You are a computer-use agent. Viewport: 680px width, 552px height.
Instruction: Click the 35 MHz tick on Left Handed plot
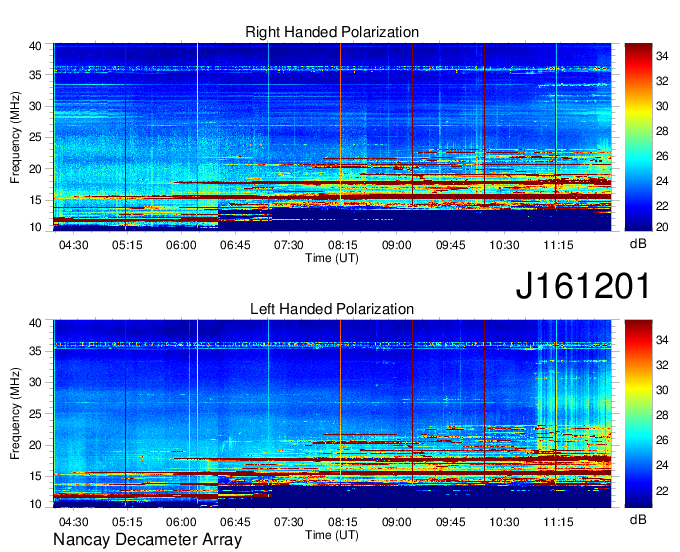coord(35,351)
